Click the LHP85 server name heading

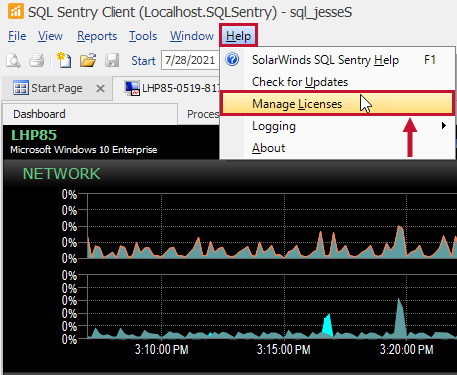(34, 135)
